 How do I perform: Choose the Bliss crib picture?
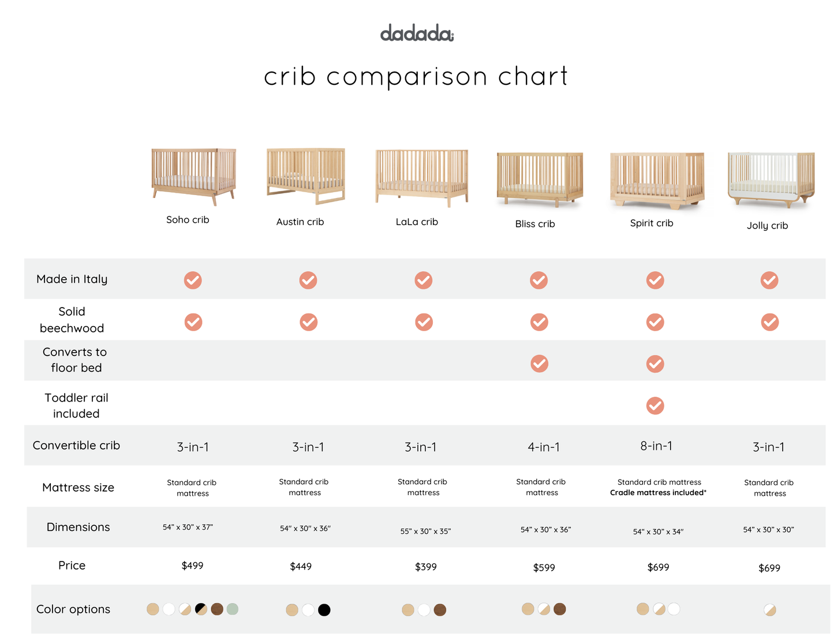540,179
